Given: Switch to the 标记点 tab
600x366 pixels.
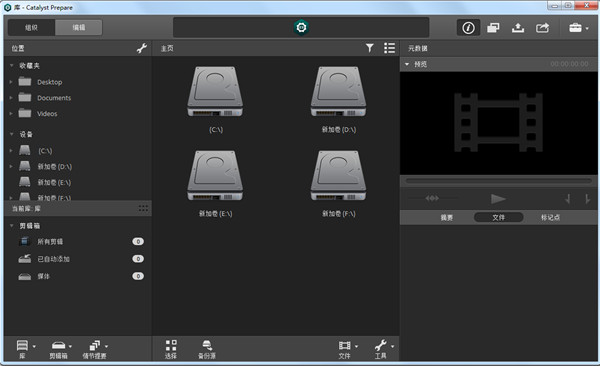Looking at the screenshot, I should pos(550,217).
